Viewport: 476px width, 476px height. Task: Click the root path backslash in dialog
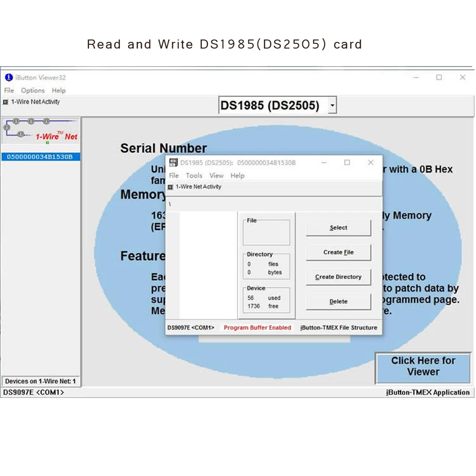tap(170, 204)
